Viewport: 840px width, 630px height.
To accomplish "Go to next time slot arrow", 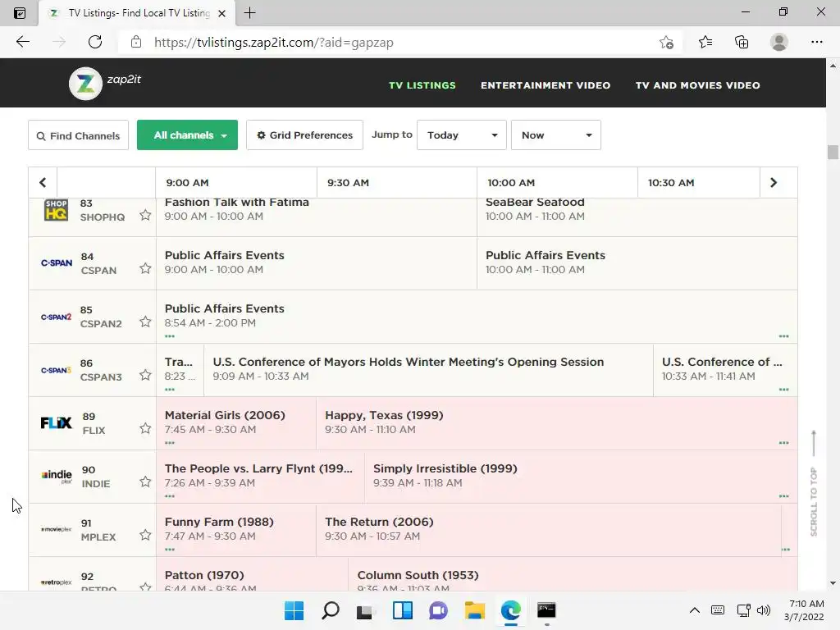I will click(773, 183).
